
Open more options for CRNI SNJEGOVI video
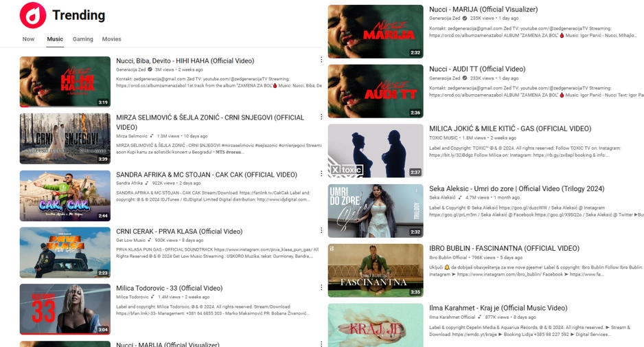coord(321,117)
